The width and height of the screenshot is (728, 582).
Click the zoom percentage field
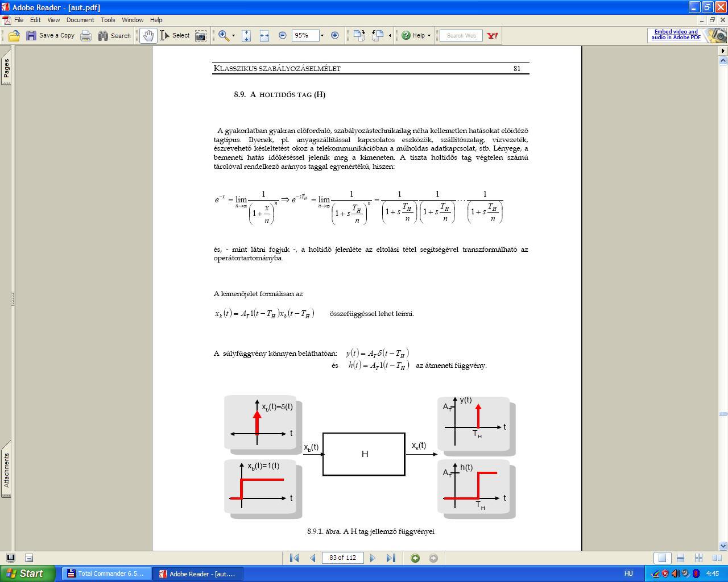[305, 36]
